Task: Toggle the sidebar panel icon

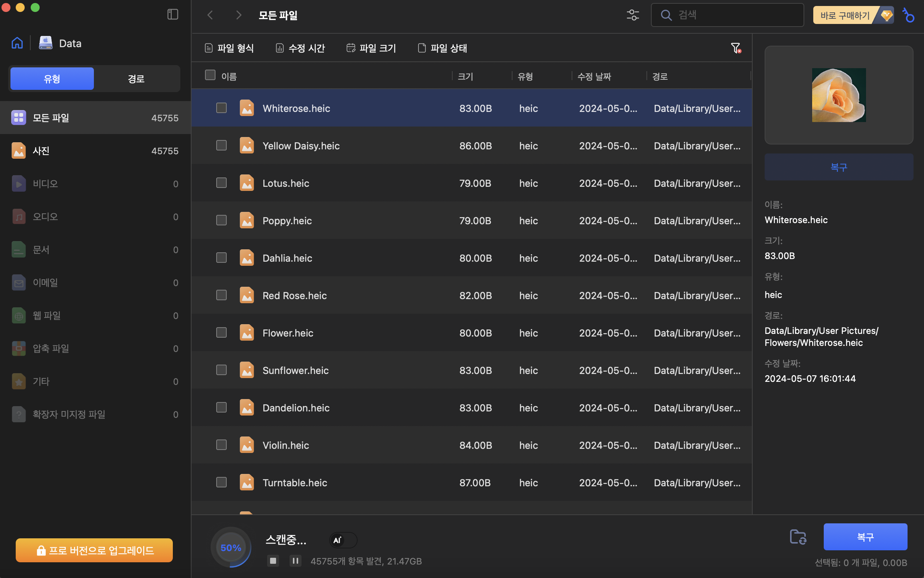Action: [173, 15]
